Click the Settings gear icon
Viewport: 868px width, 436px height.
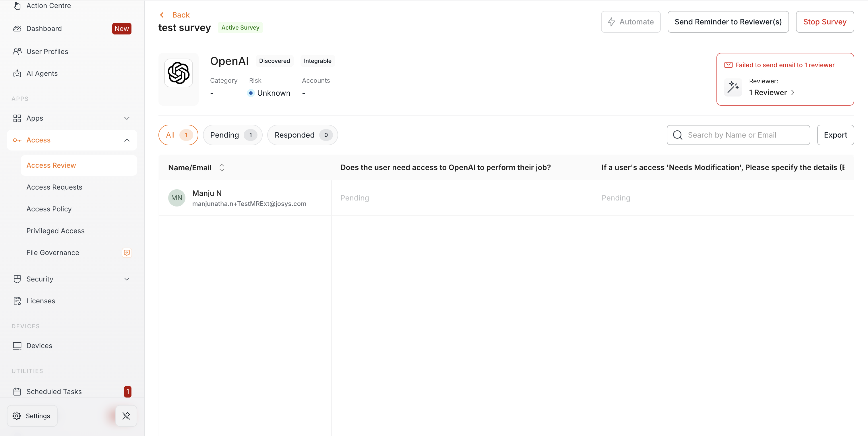coord(17,416)
